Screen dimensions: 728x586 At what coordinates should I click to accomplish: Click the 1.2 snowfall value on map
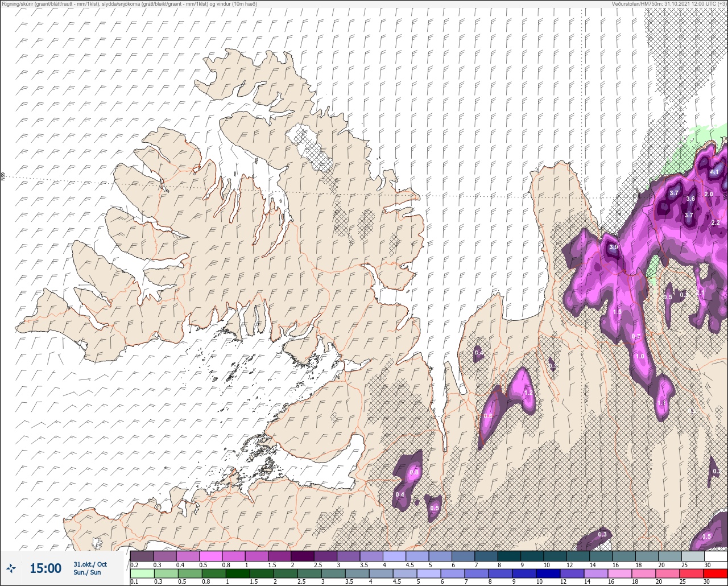click(528, 393)
